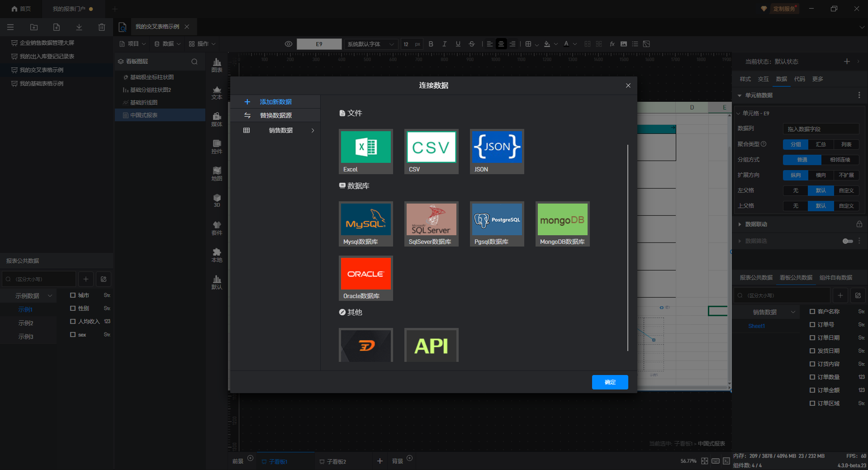Select layer 中国式报表

(x=160, y=115)
